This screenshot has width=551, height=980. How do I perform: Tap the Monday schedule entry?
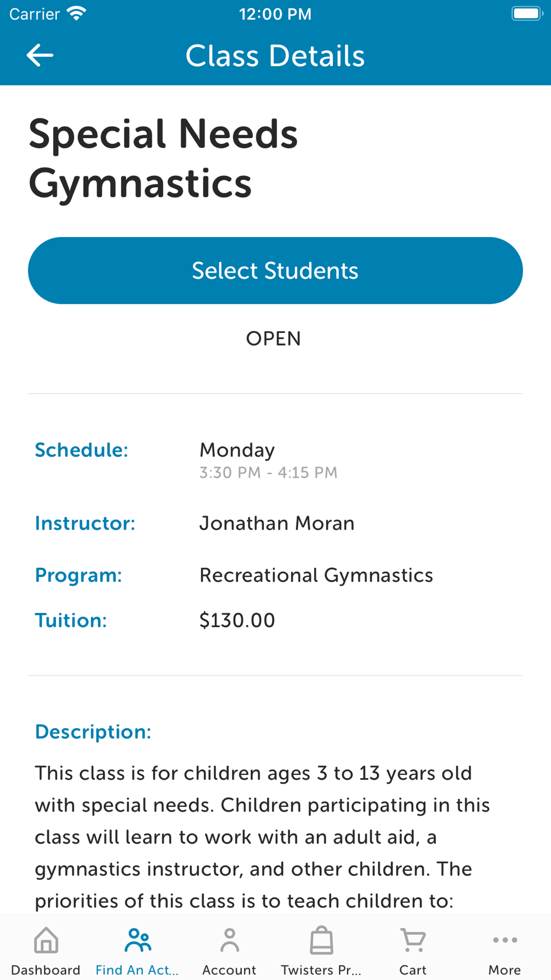coord(237,450)
